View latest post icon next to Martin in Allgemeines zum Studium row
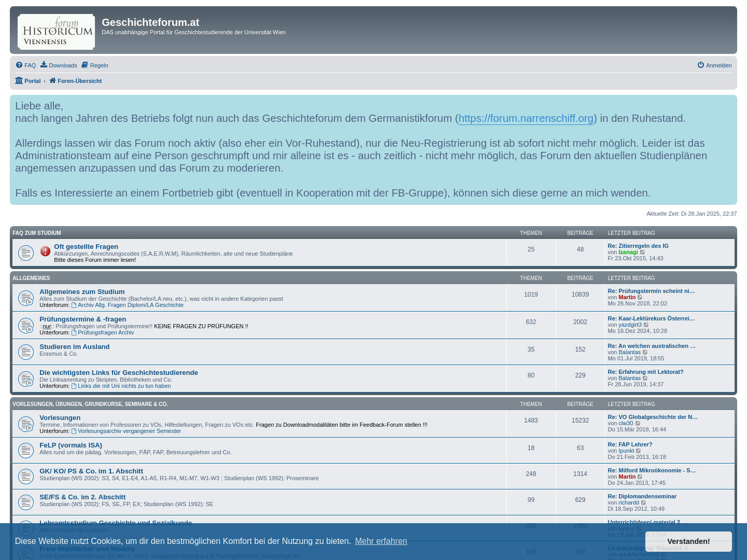This screenshot has width=747, height=560. 640,298
